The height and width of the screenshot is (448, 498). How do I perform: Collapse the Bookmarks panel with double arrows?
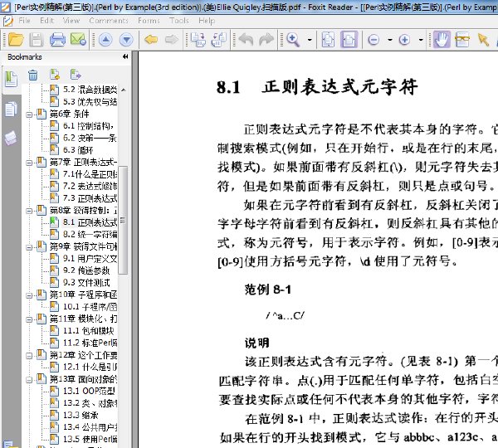point(125,56)
